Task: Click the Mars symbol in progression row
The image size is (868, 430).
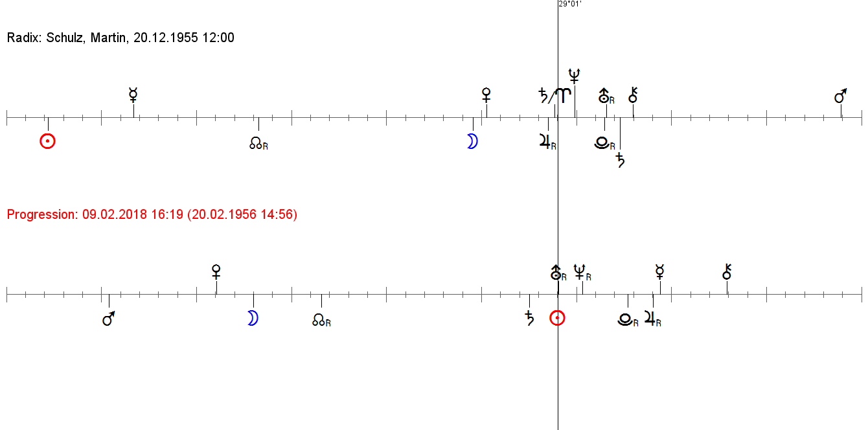Action: pos(109,319)
